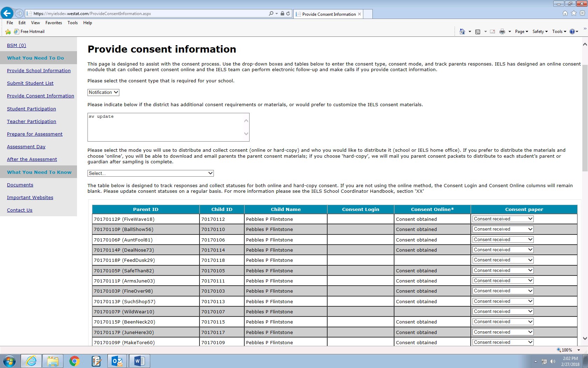Click the blue question-mark Help icon
Screen dimensions: 588x368
tap(572, 32)
